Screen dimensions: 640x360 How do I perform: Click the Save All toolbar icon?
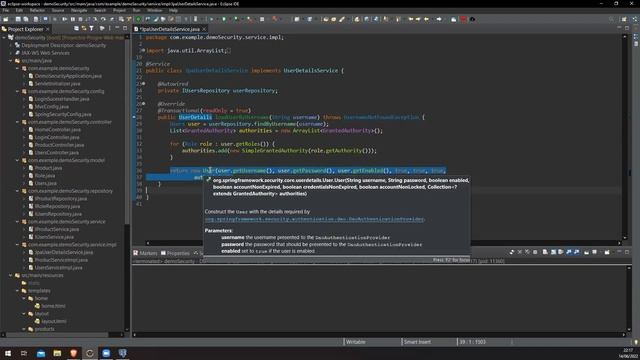click(26, 19)
